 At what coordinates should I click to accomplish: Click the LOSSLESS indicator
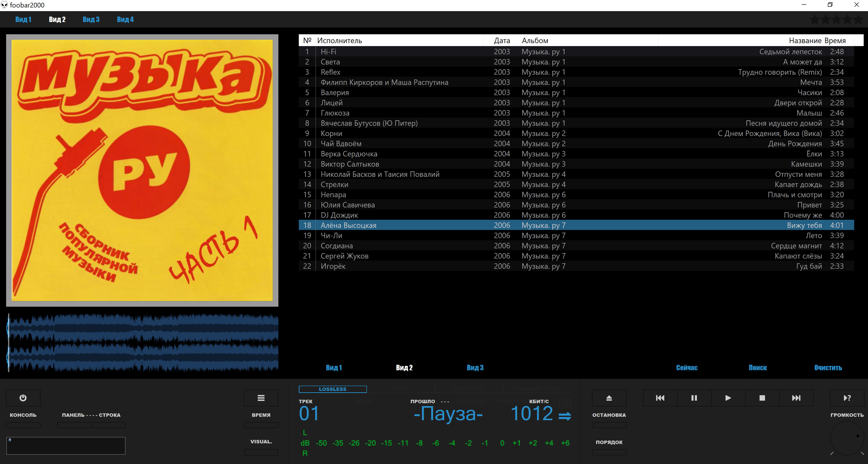(333, 389)
